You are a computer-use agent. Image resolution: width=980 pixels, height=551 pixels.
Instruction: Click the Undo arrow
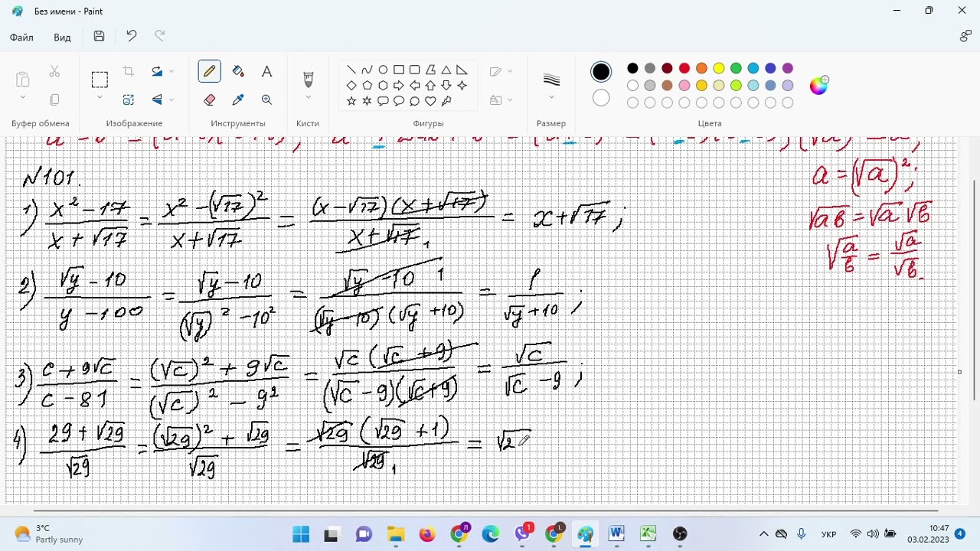132,36
